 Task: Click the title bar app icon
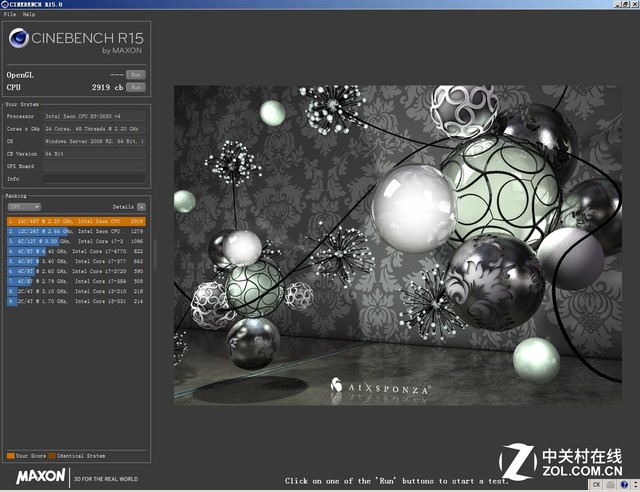[x=4, y=4]
